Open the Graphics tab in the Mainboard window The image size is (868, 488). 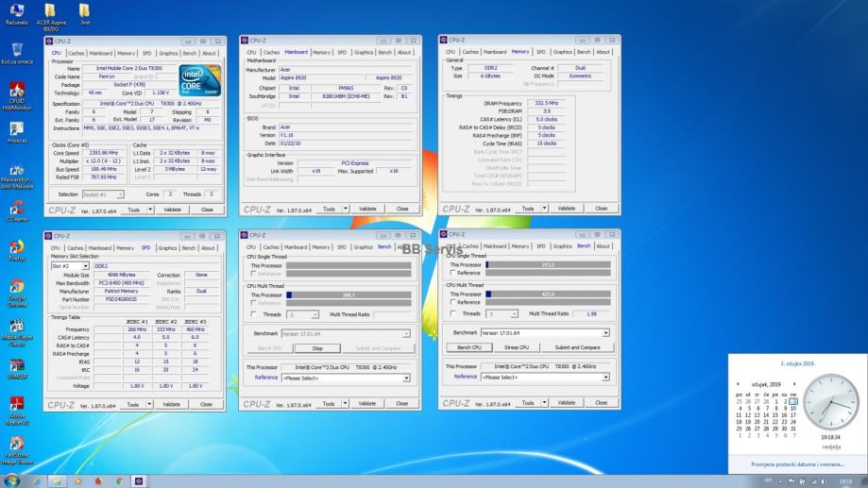tap(364, 52)
